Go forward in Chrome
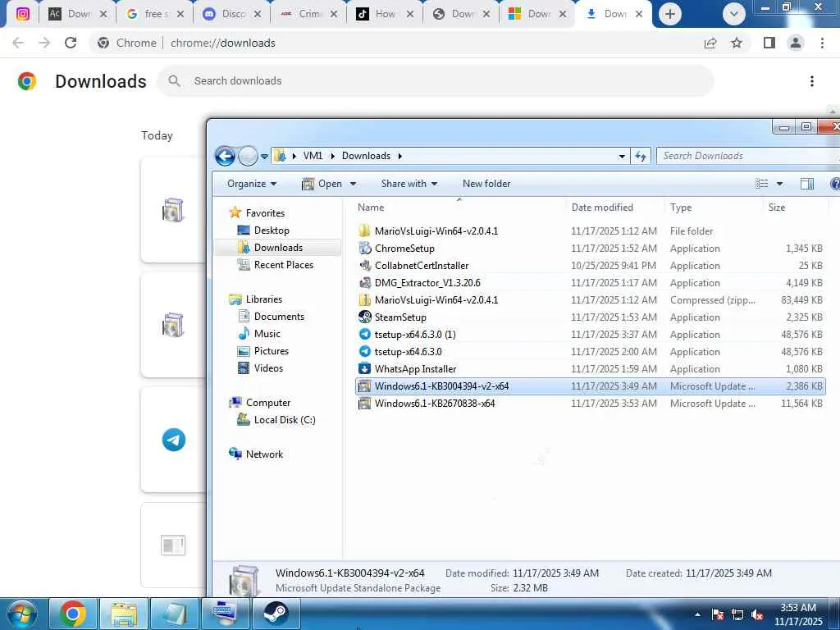Screen dimensions: 840x630 (44, 43)
